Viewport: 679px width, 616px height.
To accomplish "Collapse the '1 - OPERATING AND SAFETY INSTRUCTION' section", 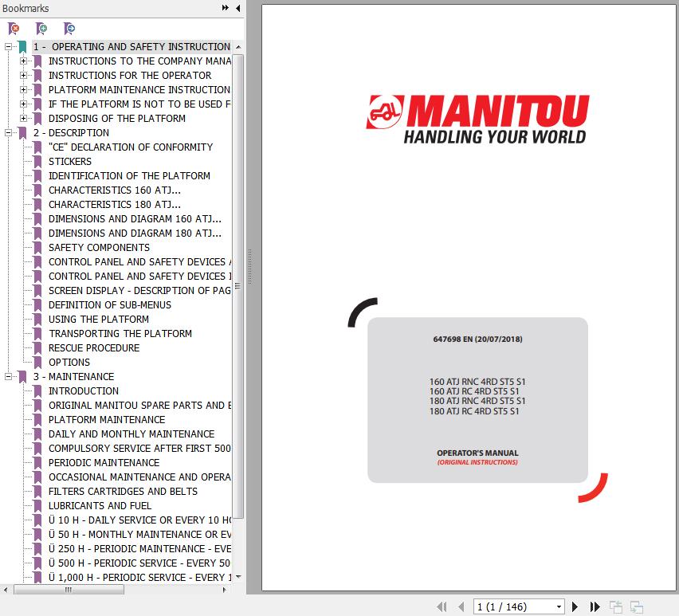I will click(8, 46).
